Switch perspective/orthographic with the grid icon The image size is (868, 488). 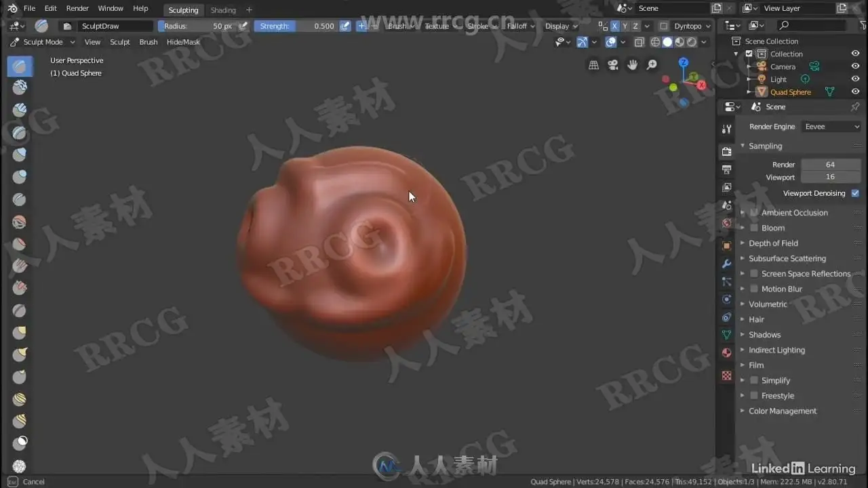pos(593,65)
